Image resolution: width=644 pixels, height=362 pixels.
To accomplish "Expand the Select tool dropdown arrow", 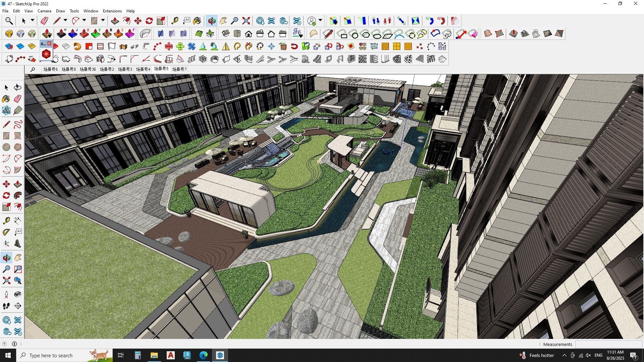I will 33,20.
